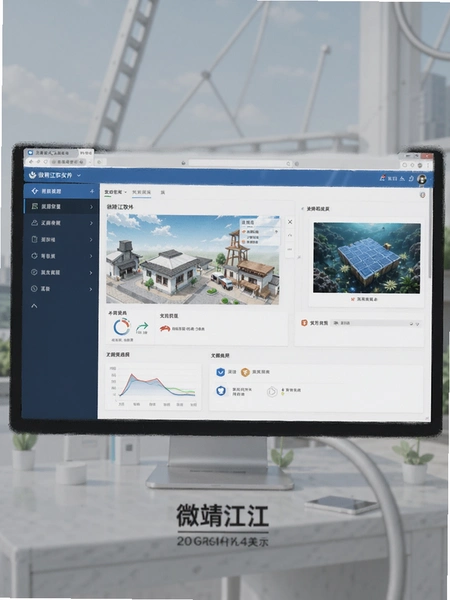450x600 pixels.
Task: Click the orange shield icon in right panel
Action: (304, 323)
